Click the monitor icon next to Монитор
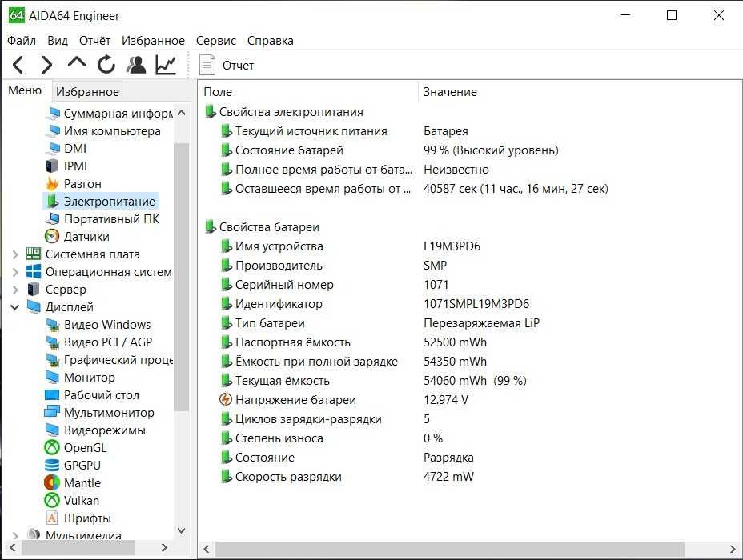 point(52,378)
